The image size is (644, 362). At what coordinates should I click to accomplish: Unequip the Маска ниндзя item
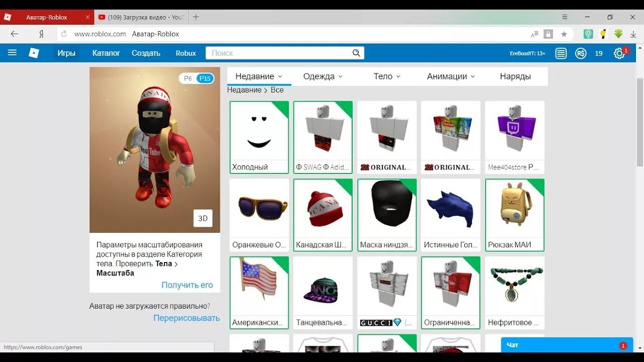pos(387,215)
